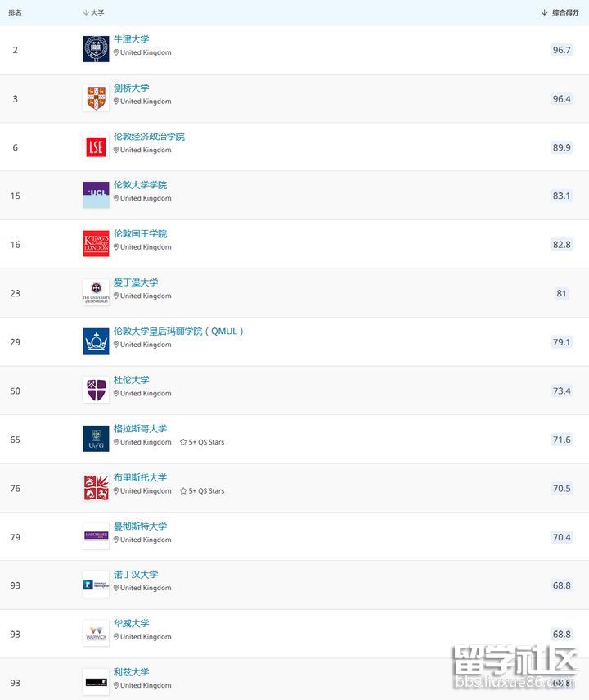Sort by the 大学 column header
589x700 pixels.
coord(94,12)
